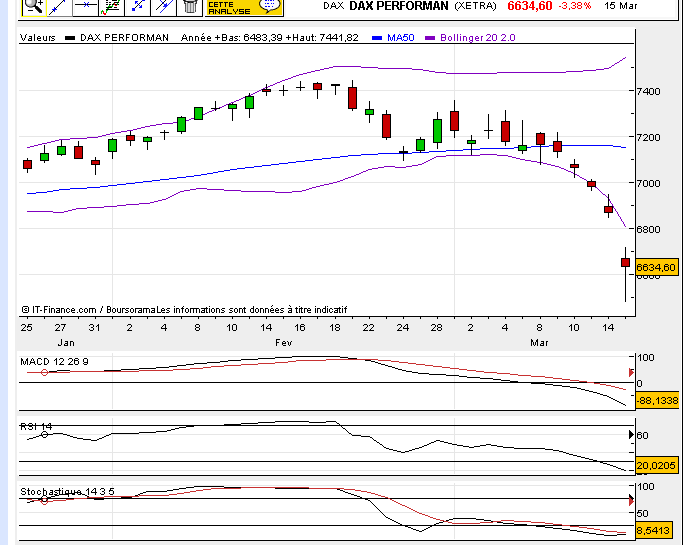Click the Fev month label on time axis
The image size is (690, 545).
(x=283, y=343)
